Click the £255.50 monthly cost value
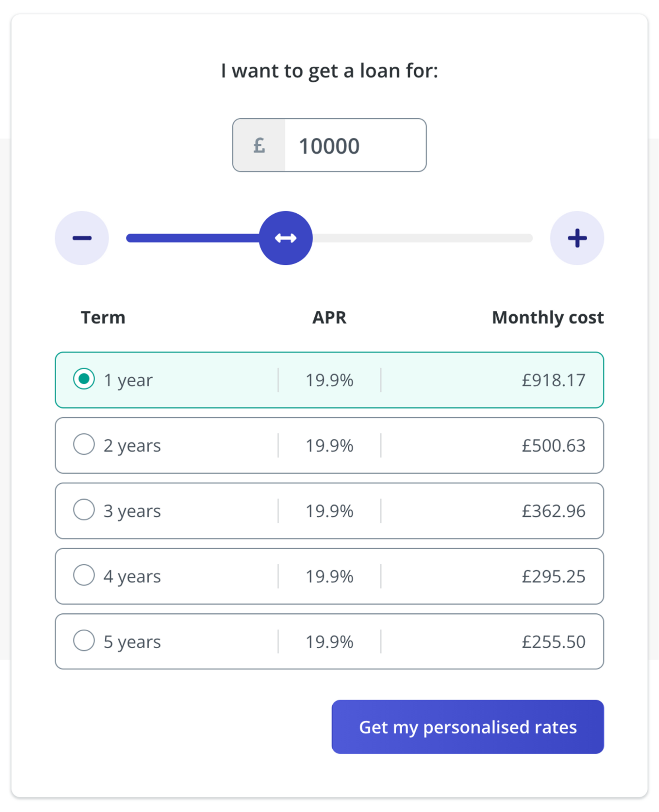The width and height of the screenshot is (659, 812). pos(554,641)
